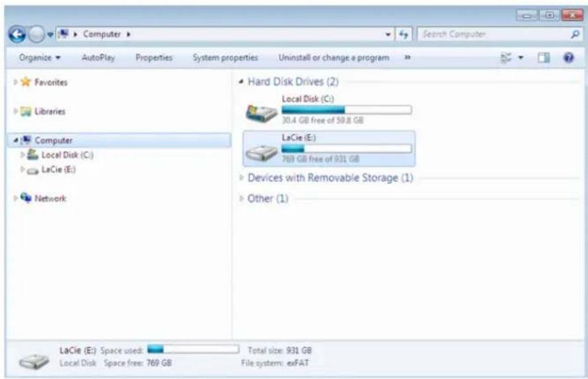Screen dimensions: 588x379
Task: Open the recent pages dropdown arrow
Action: 50,35
